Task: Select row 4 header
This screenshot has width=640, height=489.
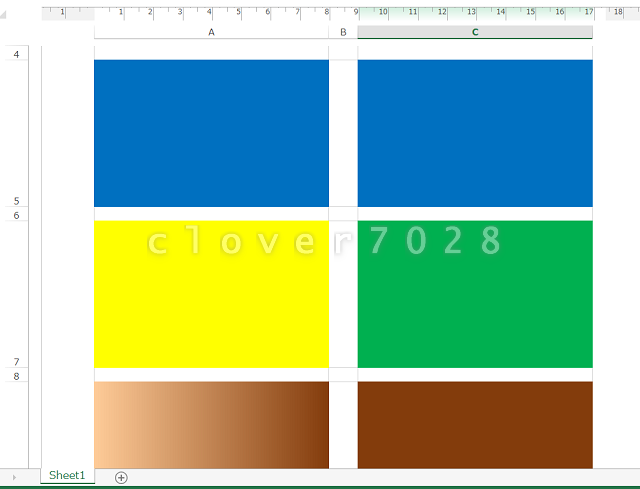Action: [x=16, y=53]
